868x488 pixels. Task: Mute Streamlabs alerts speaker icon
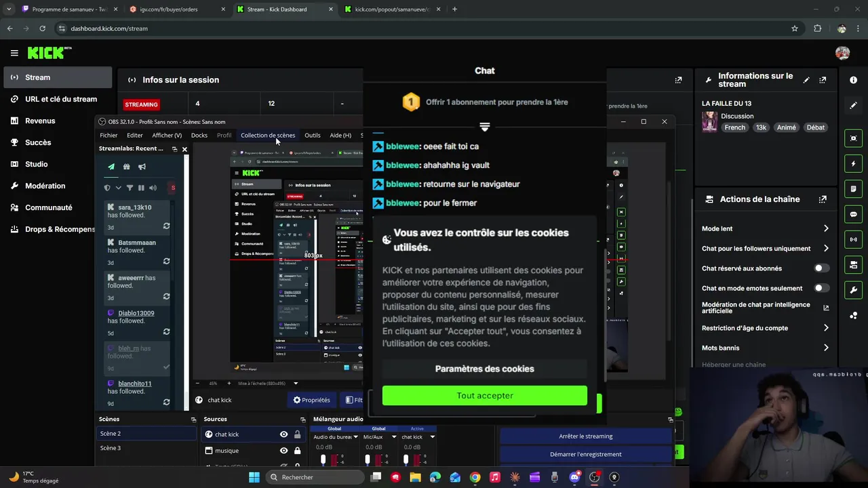153,188
